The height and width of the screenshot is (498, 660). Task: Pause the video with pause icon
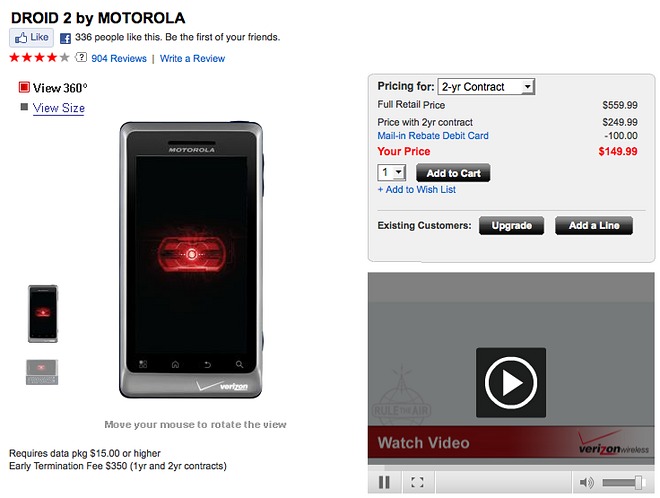(x=384, y=482)
